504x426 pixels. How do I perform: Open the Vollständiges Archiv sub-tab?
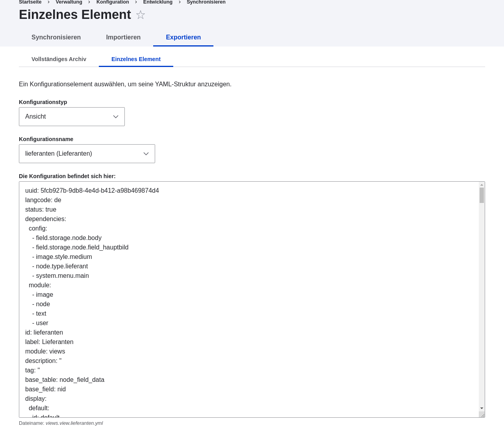tap(59, 59)
